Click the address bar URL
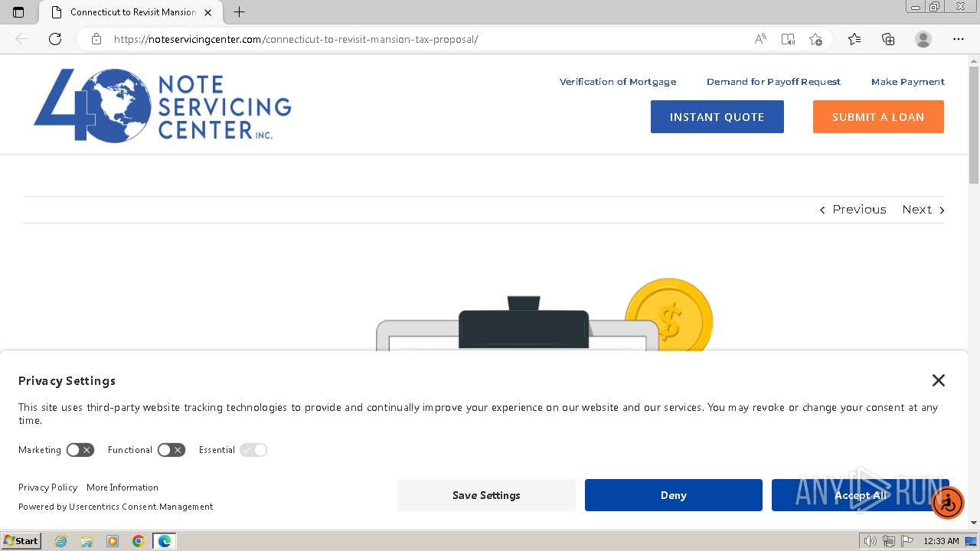The image size is (980, 551). pyautogui.click(x=296, y=39)
